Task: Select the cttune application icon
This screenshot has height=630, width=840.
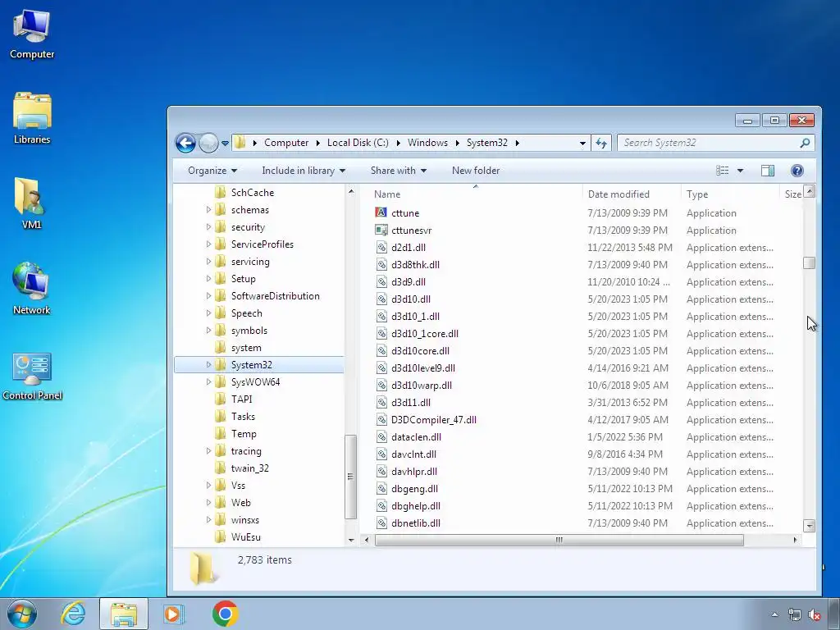Action: 381,212
